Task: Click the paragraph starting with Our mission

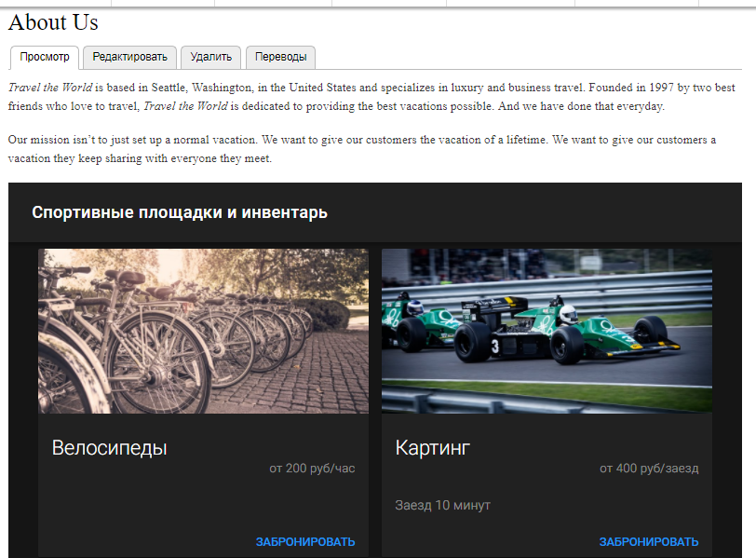Action: point(361,149)
